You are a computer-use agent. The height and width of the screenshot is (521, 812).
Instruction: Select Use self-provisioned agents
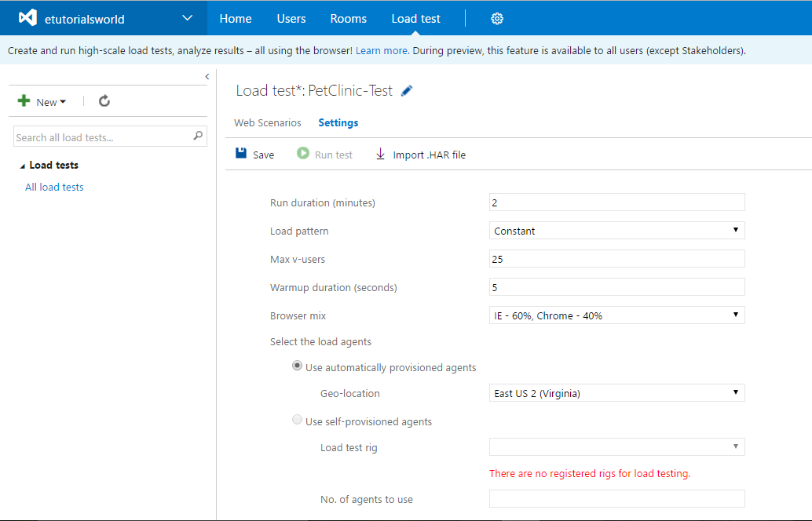(x=297, y=420)
